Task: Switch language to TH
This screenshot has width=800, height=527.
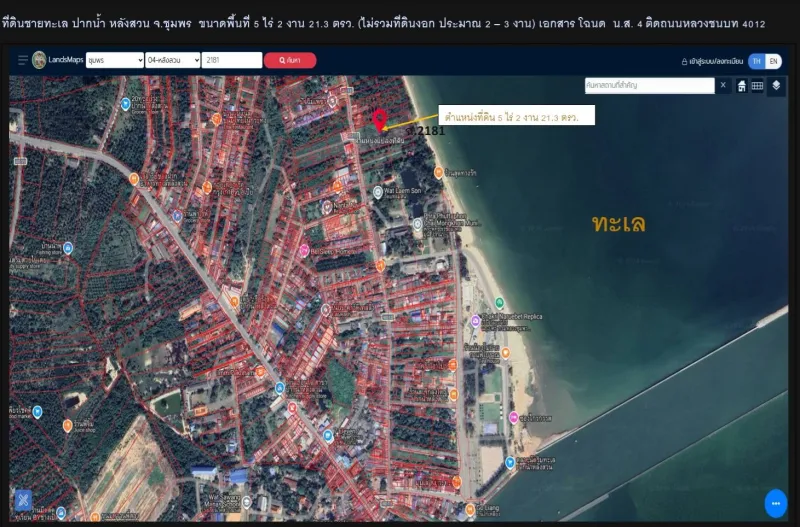Action: [757, 61]
